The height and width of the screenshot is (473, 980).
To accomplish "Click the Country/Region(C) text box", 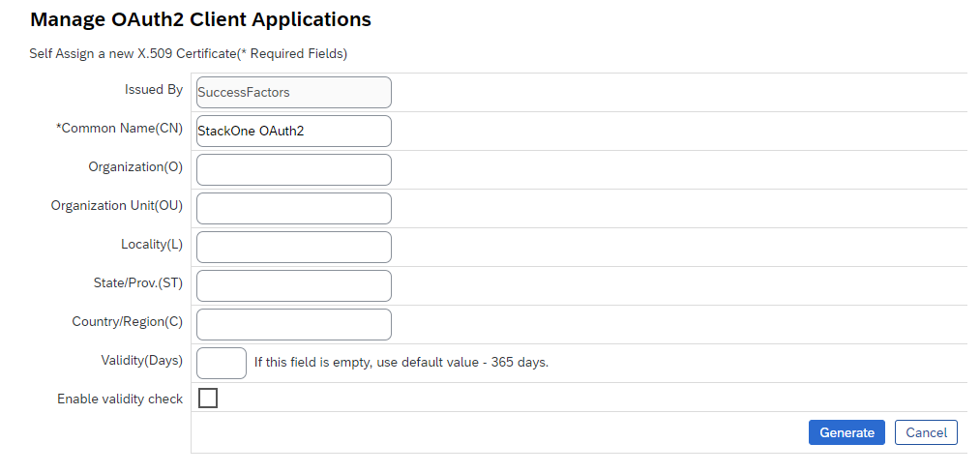I will (294, 324).
